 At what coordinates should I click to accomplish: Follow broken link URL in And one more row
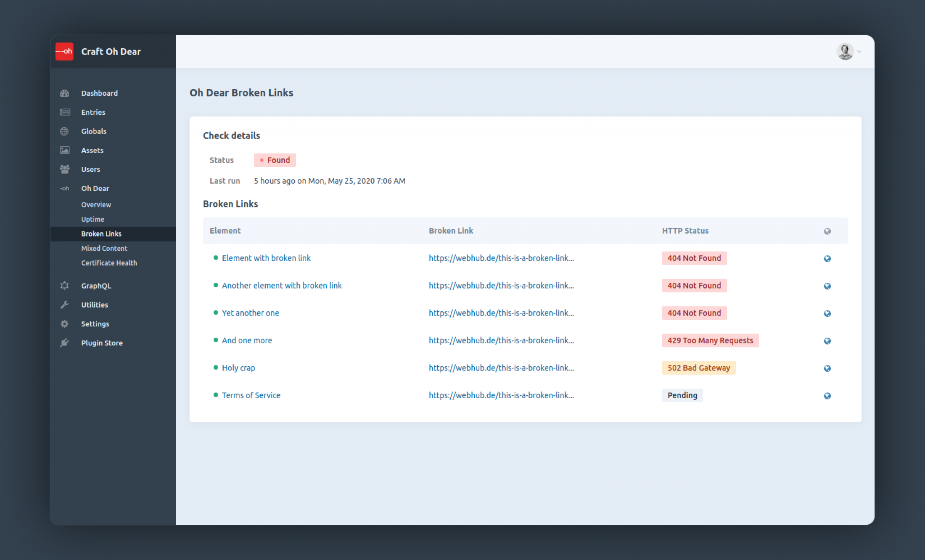click(501, 340)
